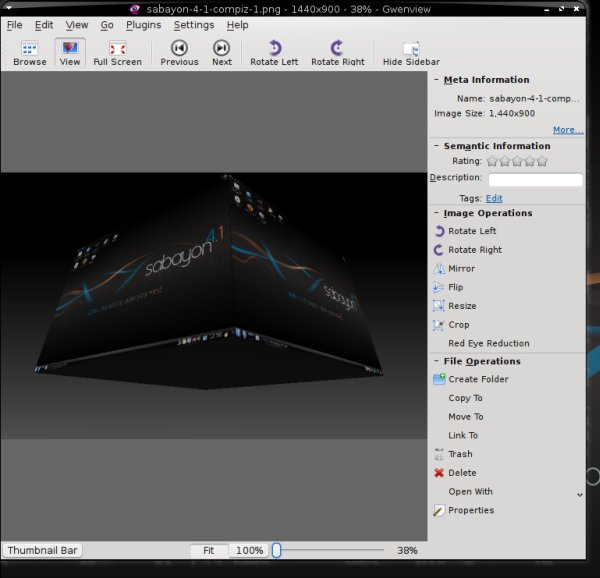Toggle the View mode button
The image size is (600, 578).
[70, 53]
